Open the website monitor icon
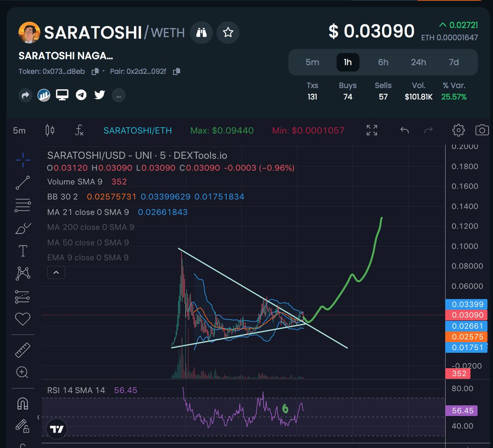Image resolution: width=493 pixels, height=448 pixels. tap(62, 95)
